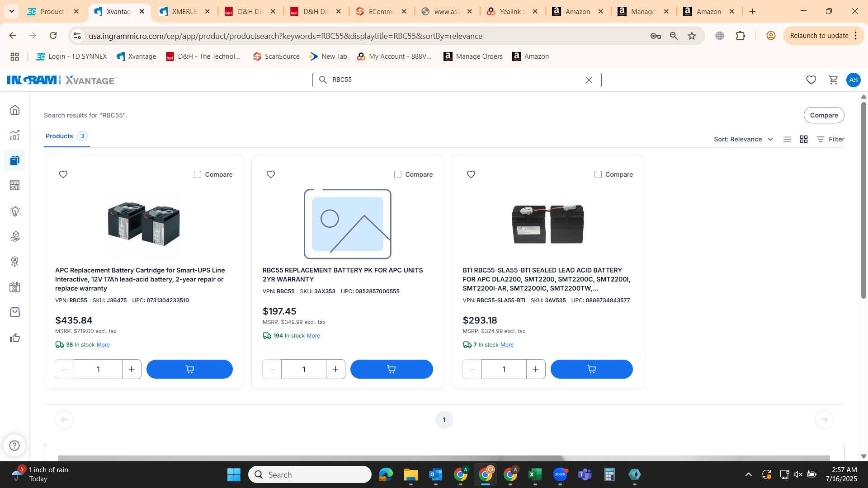Switch to list view layout

pyautogui.click(x=787, y=139)
